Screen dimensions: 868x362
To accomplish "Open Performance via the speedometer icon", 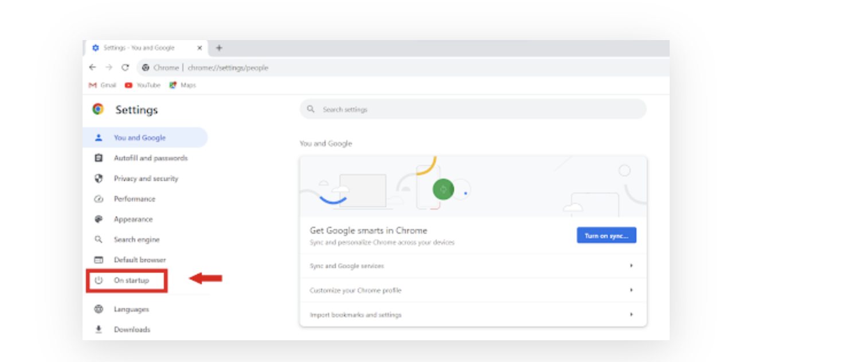I will pyautogui.click(x=99, y=199).
